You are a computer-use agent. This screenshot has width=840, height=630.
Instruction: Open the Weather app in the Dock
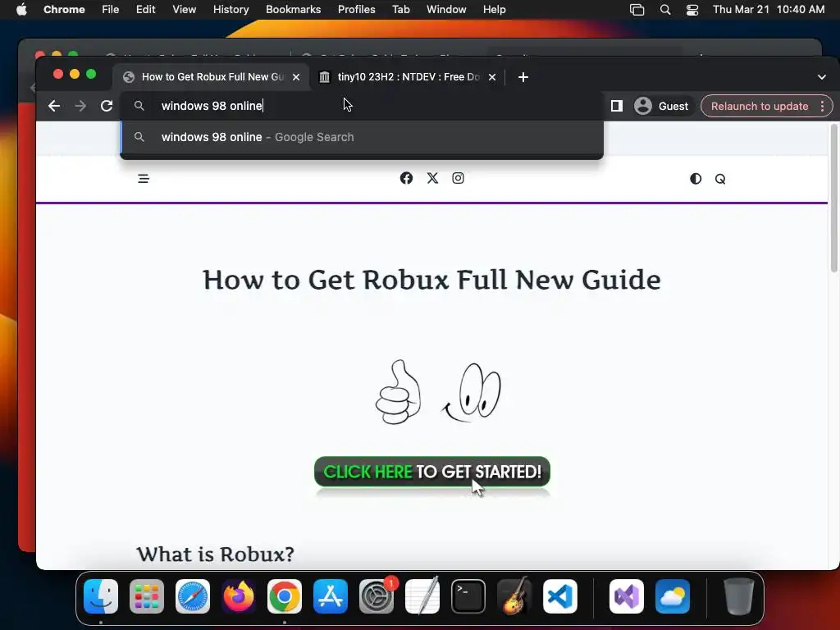[673, 596]
